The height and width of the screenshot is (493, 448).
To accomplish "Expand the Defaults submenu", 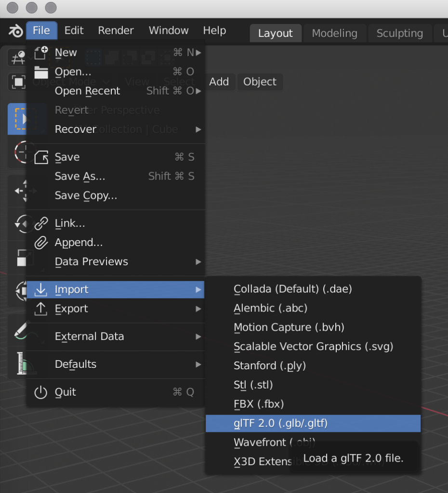I will (x=116, y=364).
